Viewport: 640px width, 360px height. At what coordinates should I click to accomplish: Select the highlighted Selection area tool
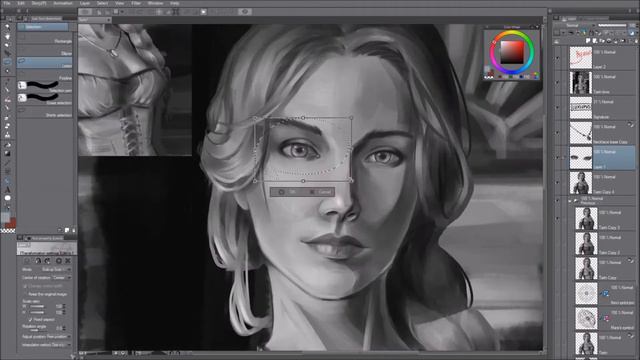coord(7,62)
